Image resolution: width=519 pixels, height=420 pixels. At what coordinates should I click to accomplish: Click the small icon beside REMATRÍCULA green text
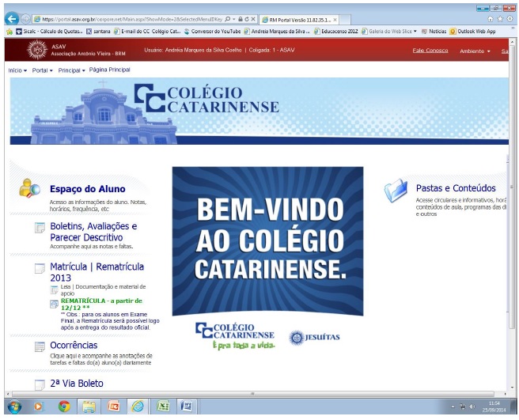tap(54, 304)
